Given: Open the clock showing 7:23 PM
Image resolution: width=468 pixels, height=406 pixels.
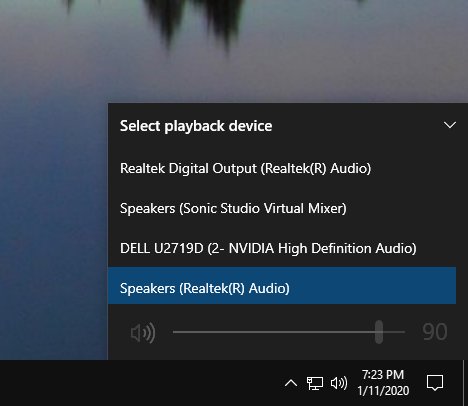Looking at the screenshot, I should pyautogui.click(x=383, y=383).
